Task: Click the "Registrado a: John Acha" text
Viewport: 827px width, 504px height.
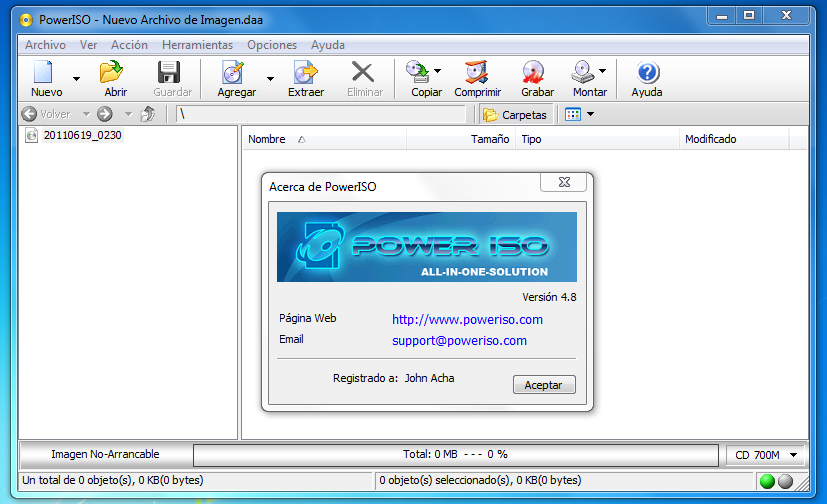Action: pyautogui.click(x=393, y=378)
